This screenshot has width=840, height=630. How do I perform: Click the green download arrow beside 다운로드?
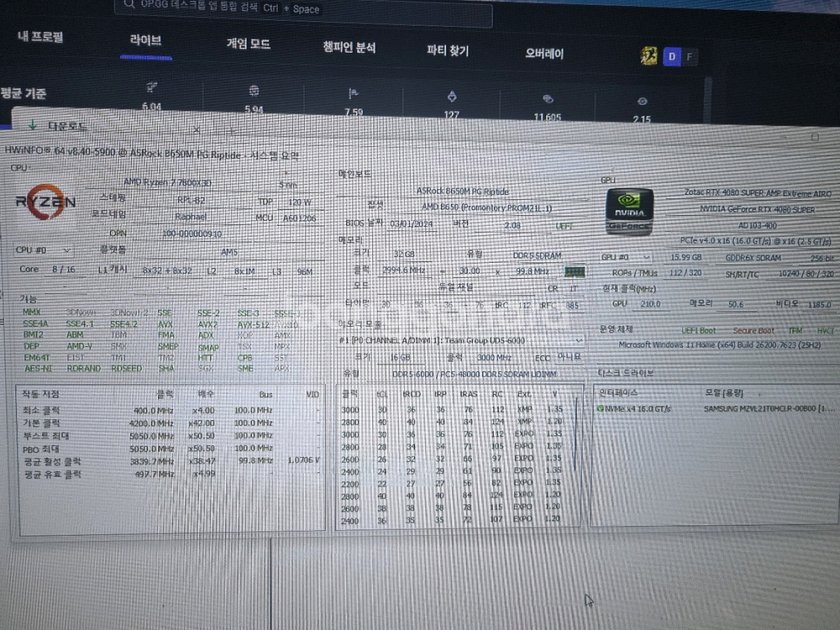(30, 125)
